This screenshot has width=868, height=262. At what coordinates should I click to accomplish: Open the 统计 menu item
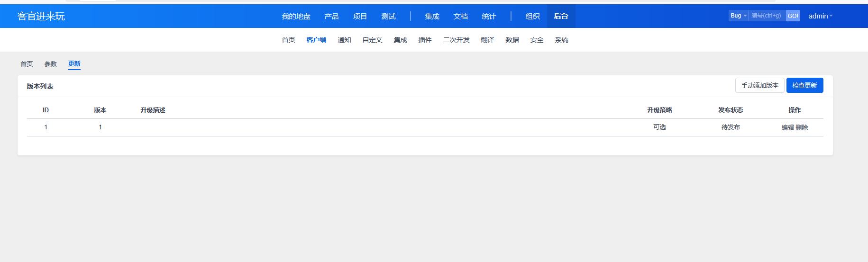(x=489, y=17)
